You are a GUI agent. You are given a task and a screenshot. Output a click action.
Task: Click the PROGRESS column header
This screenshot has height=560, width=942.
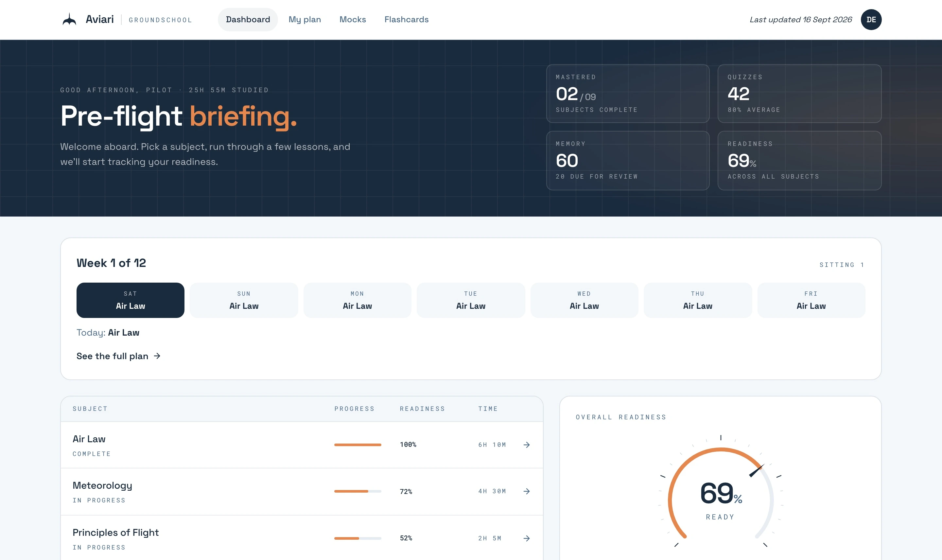pyautogui.click(x=354, y=409)
